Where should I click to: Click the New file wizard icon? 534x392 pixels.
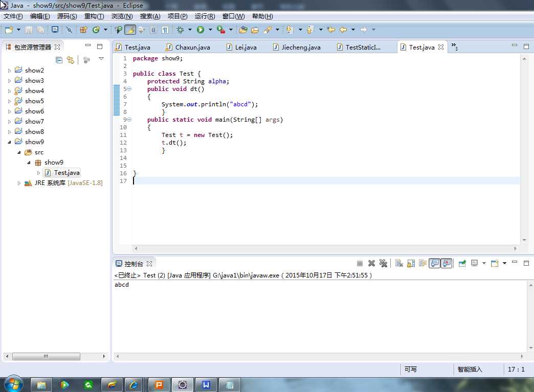coord(9,30)
